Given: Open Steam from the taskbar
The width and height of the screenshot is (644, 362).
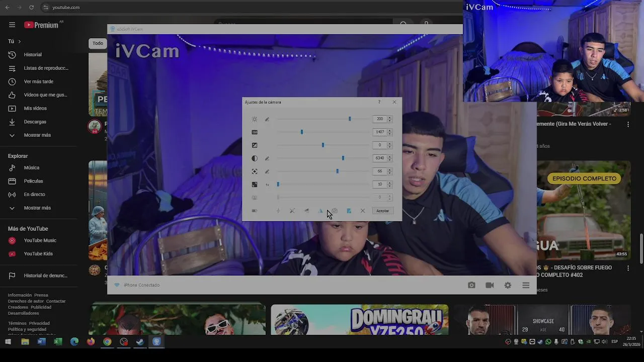Looking at the screenshot, I should pyautogui.click(x=140, y=342).
